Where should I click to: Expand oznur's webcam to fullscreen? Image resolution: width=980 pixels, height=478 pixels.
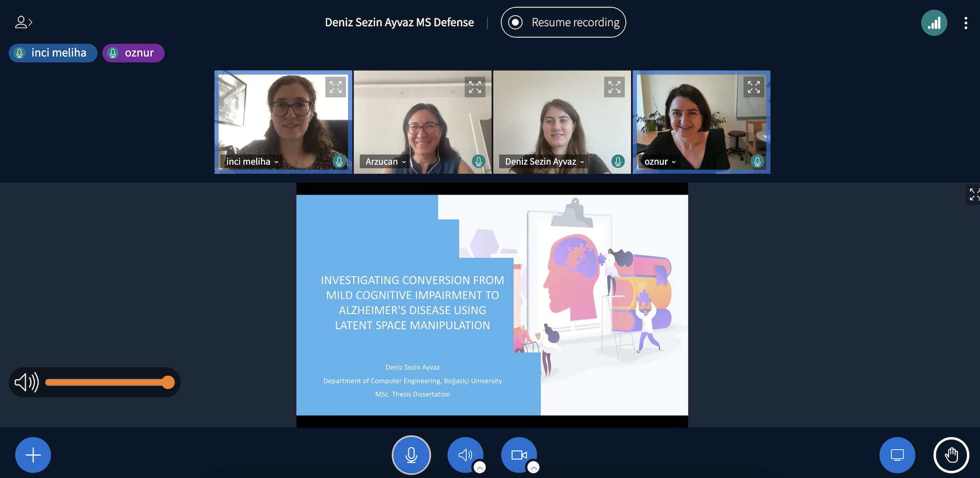click(x=753, y=87)
